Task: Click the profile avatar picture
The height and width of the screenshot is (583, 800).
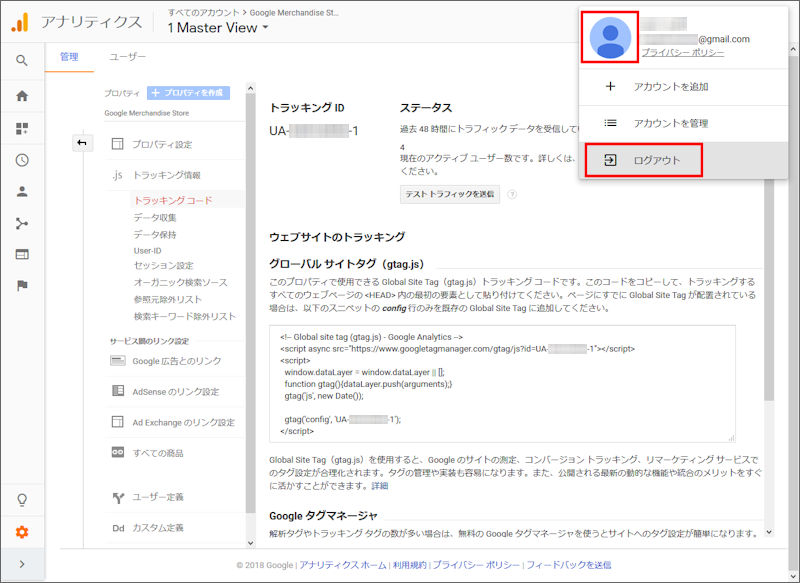Action: coord(610,38)
